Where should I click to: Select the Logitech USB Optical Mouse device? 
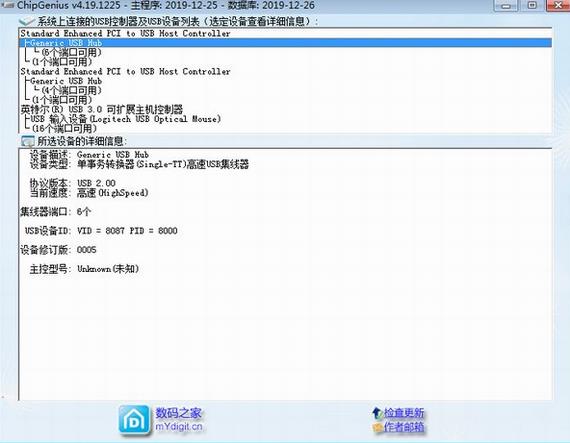[125, 119]
